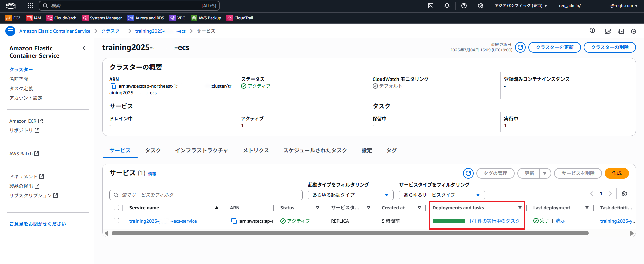Launch the CloudShell terminal icon
Image resolution: width=644 pixels, height=264 pixels.
point(431,6)
